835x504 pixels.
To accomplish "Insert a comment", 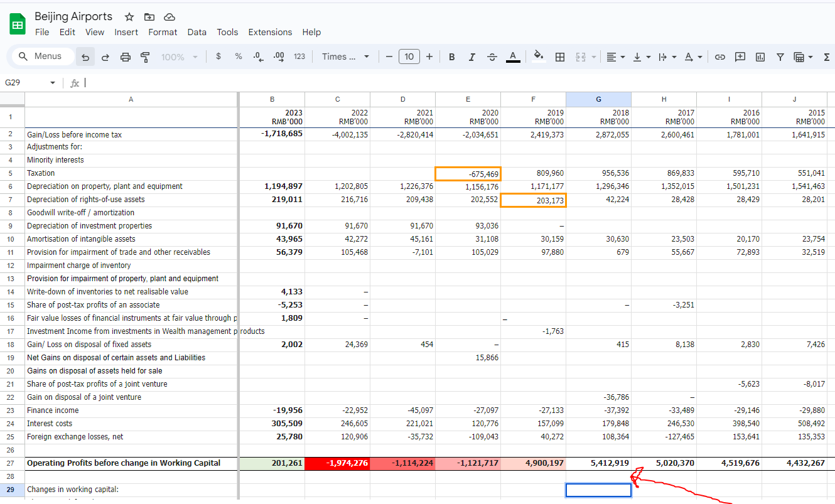I will (x=740, y=56).
